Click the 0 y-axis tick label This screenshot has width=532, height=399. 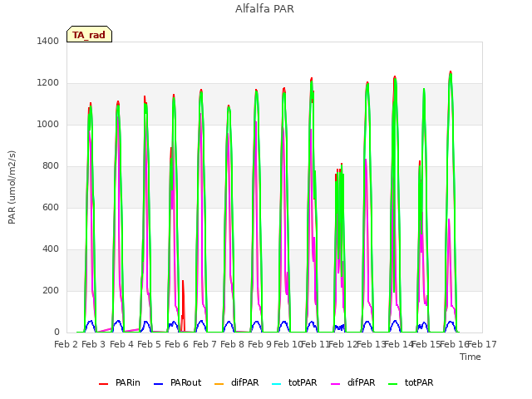[57, 332]
